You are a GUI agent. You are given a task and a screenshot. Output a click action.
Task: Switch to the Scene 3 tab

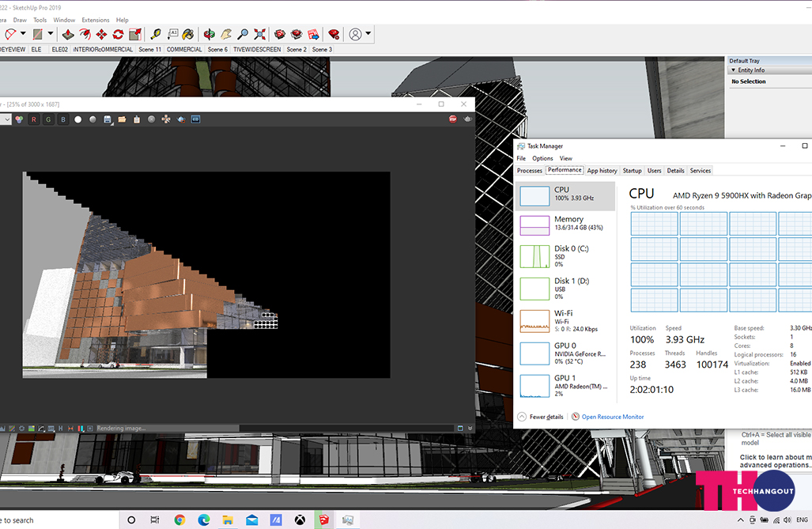pyautogui.click(x=322, y=49)
